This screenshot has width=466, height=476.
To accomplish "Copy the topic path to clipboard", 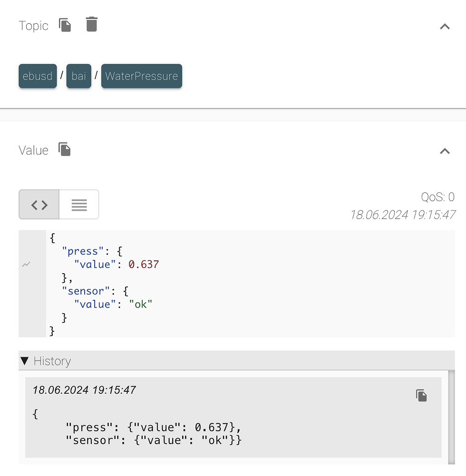I will 65,25.
